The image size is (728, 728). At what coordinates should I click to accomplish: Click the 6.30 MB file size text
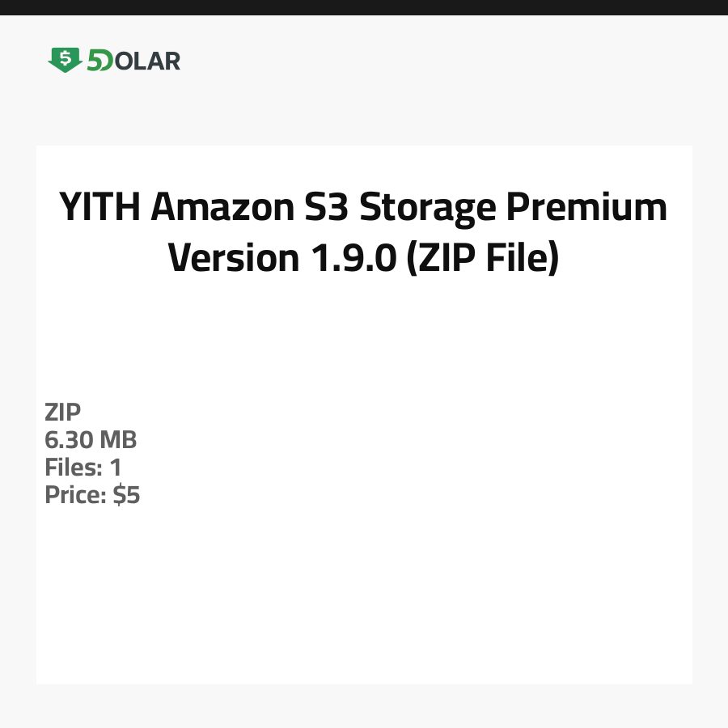[x=91, y=440]
